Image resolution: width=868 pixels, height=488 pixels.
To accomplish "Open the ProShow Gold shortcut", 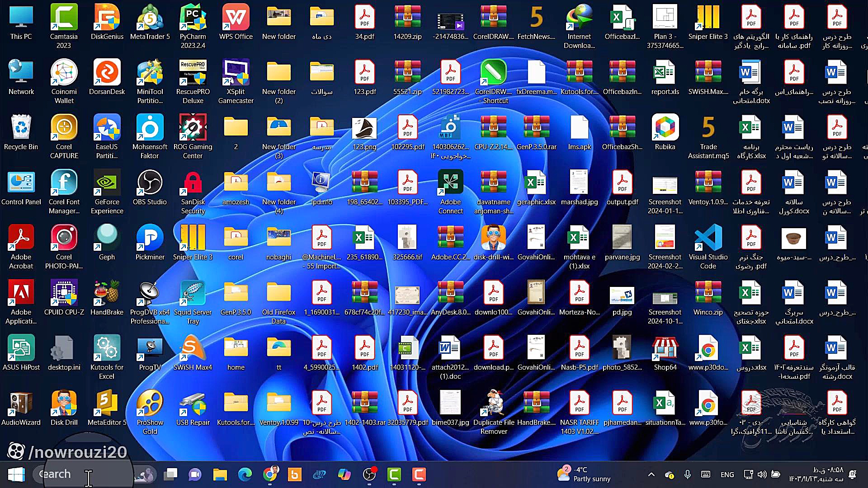I will [x=150, y=412].
